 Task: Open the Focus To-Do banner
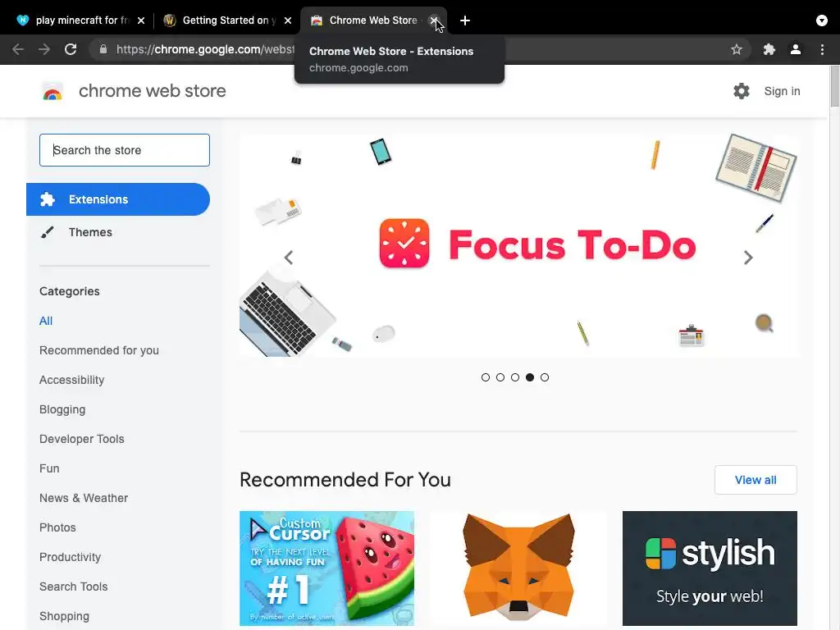point(518,245)
